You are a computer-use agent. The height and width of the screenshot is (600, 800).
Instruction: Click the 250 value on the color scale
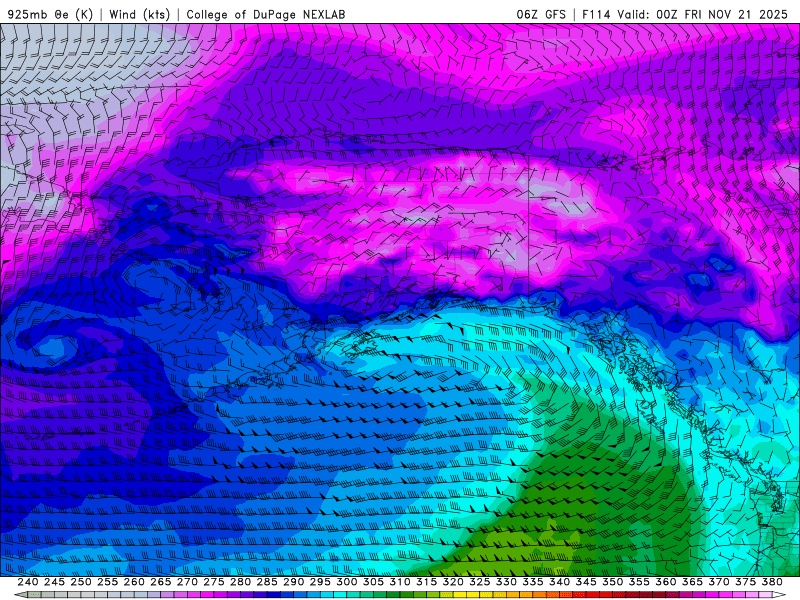coord(81,582)
